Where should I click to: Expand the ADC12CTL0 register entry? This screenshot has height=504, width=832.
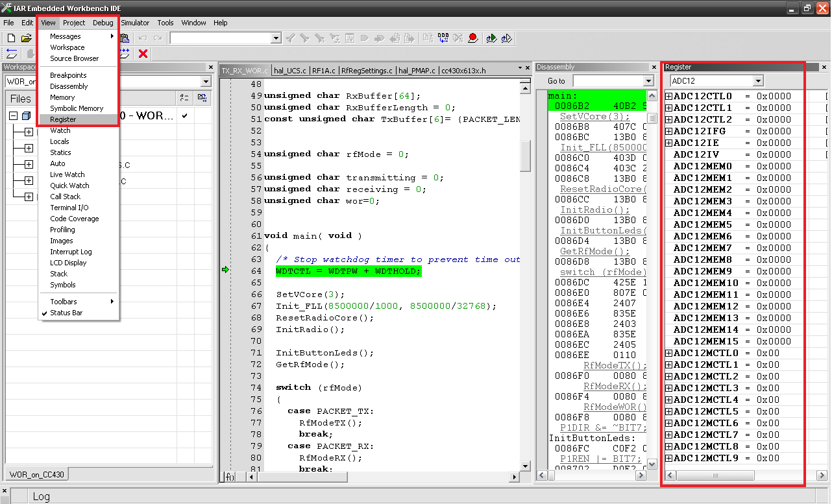(x=669, y=96)
